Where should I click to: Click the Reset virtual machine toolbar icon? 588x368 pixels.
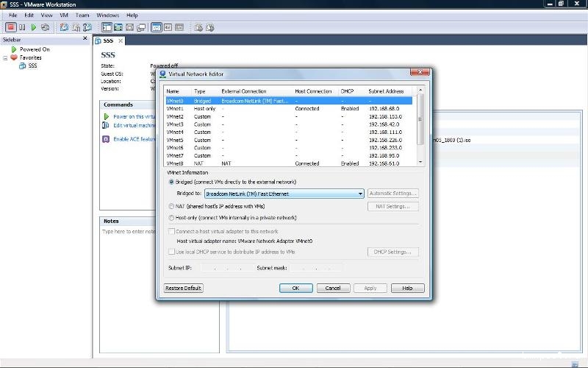(45, 27)
